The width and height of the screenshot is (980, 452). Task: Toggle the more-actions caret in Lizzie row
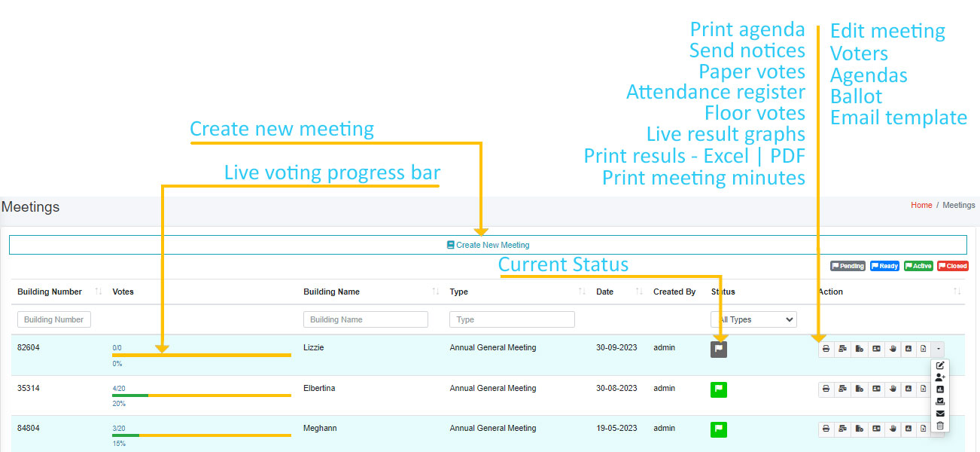[937, 349]
